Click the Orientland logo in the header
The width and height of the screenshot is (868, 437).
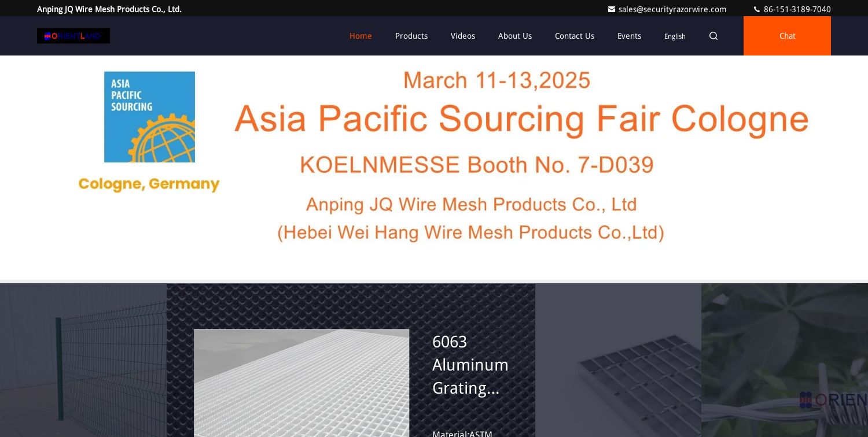(x=73, y=36)
